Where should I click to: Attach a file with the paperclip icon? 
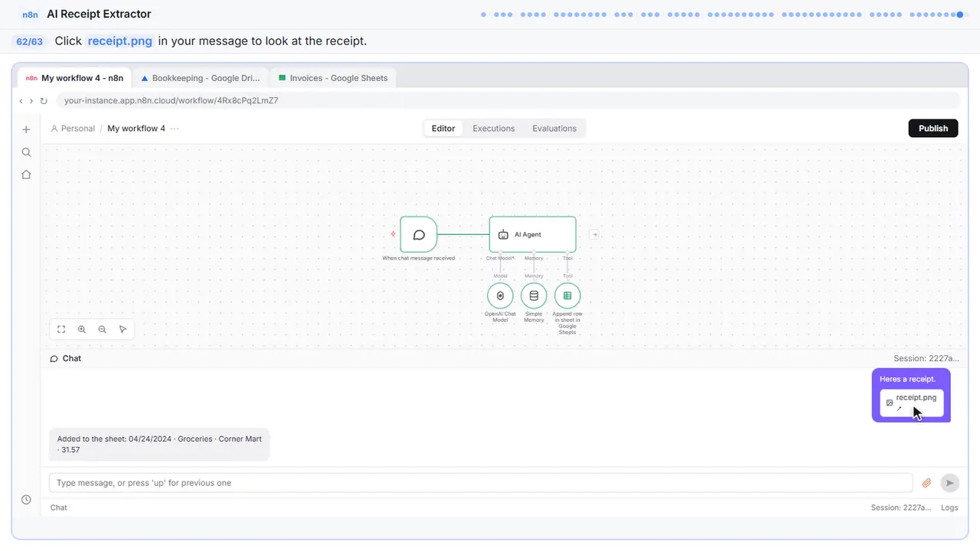[x=926, y=483]
